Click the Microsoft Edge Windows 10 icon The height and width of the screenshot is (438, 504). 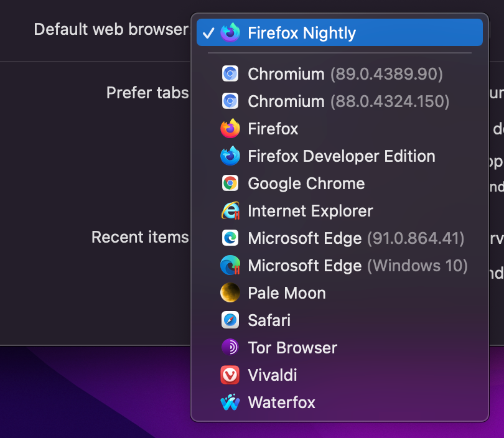tap(230, 265)
